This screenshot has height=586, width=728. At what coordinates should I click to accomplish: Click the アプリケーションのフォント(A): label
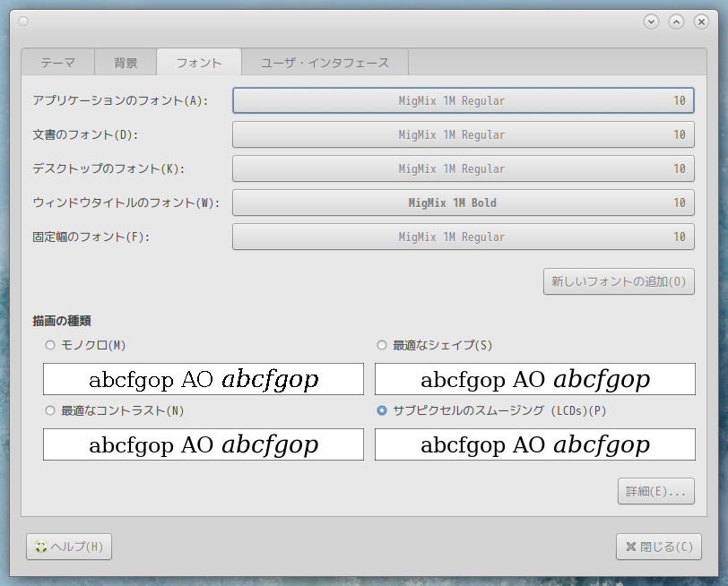tap(120, 100)
